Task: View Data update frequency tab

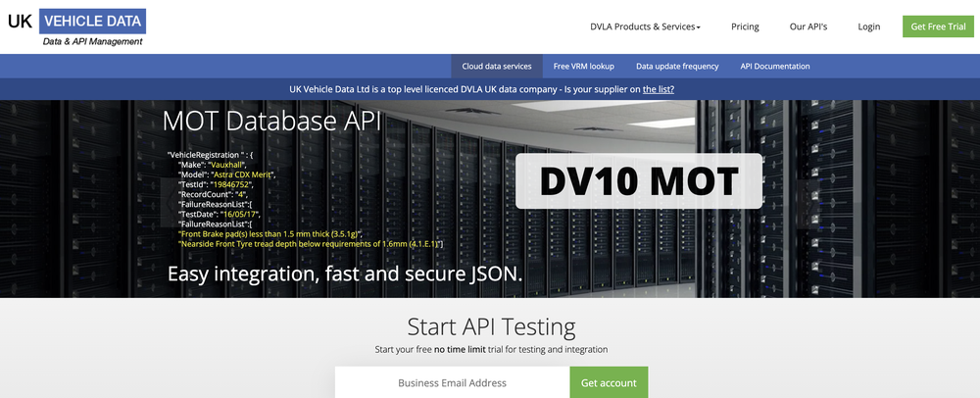Action: click(x=677, y=67)
